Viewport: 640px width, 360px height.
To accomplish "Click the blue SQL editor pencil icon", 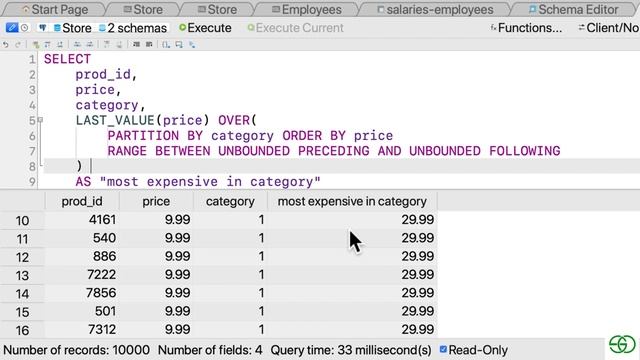I will (12, 28).
